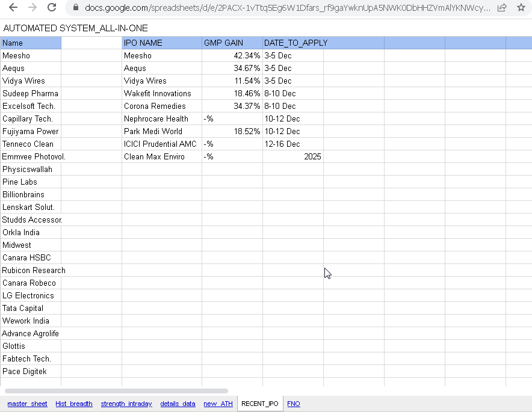Viewport: 532px width, 412px height.
Task: Select Aequs in the IPO NAME column
Action: [x=162, y=68]
